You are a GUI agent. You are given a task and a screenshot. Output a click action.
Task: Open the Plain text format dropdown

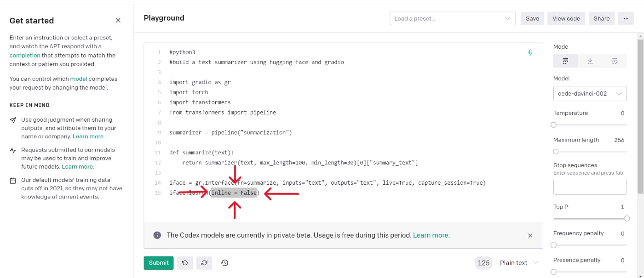(518, 263)
